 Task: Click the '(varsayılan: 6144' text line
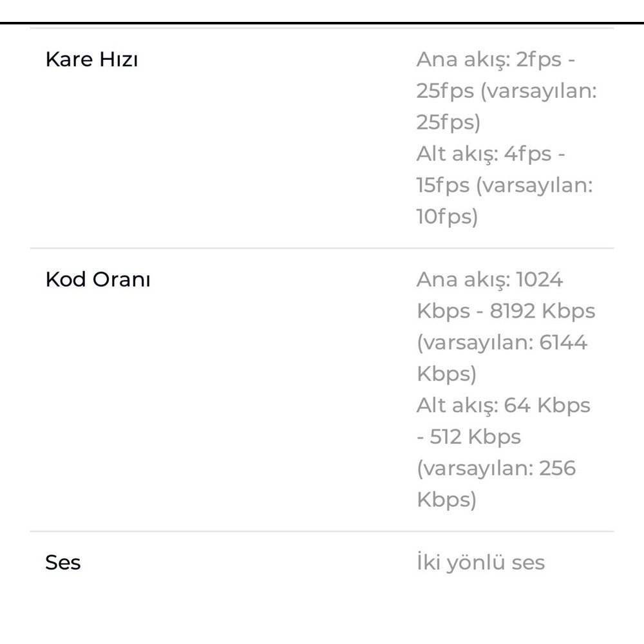tap(502, 343)
